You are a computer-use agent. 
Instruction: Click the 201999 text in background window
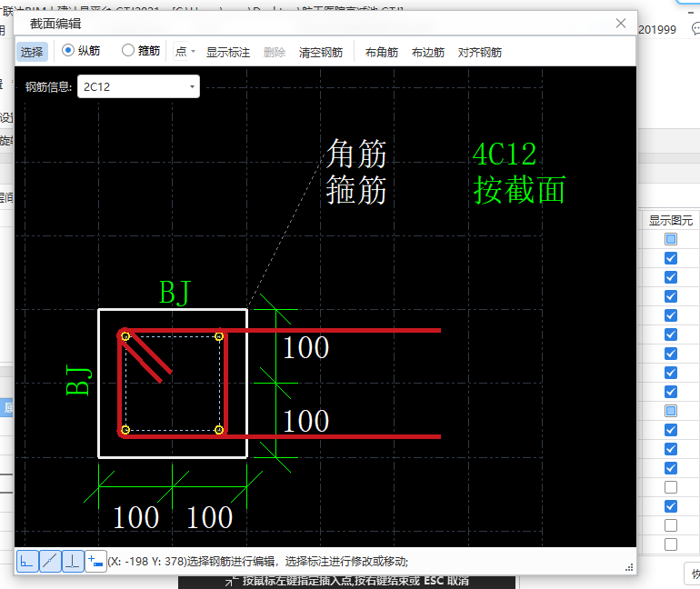[x=657, y=30]
